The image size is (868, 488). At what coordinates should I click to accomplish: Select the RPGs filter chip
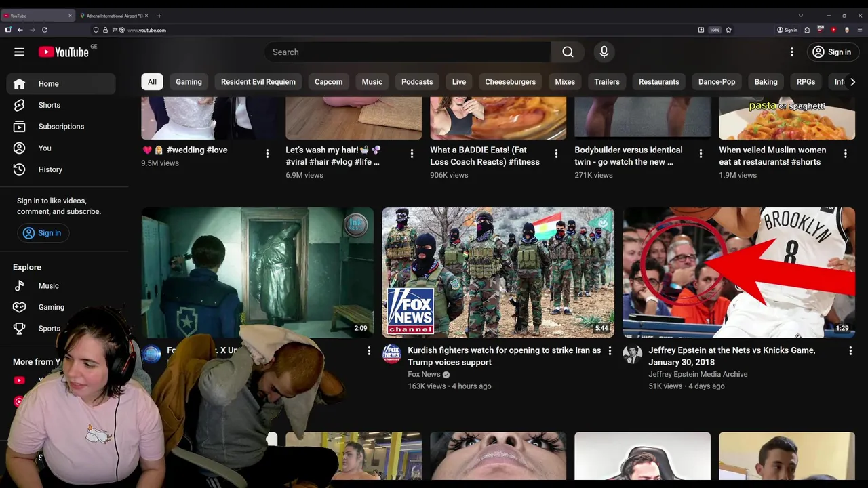click(x=806, y=82)
